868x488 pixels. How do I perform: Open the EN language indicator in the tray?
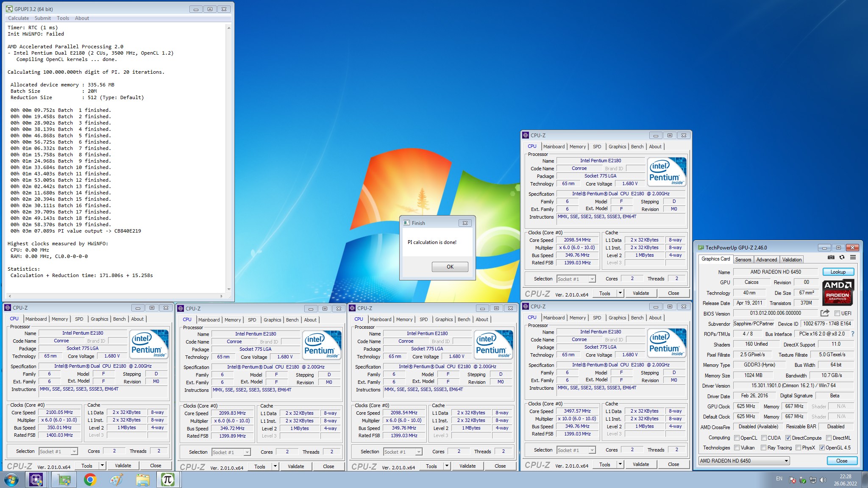click(x=779, y=479)
